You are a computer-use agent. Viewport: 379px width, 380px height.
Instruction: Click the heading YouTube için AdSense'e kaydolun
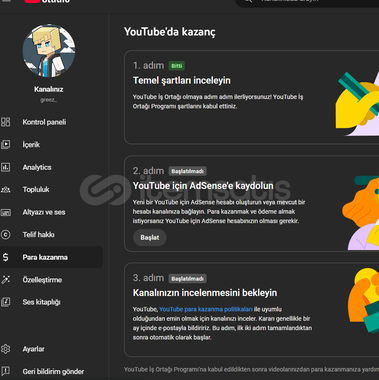(x=203, y=186)
